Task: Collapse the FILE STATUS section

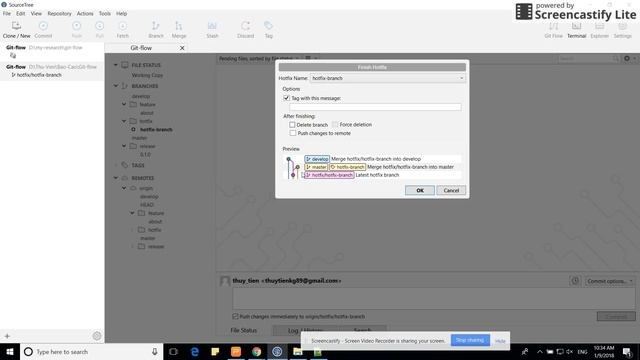Action: click(116, 65)
